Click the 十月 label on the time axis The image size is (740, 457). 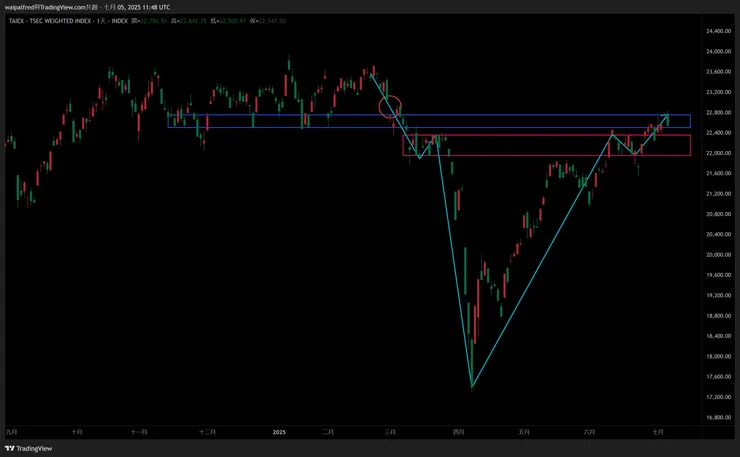pyautogui.click(x=77, y=432)
